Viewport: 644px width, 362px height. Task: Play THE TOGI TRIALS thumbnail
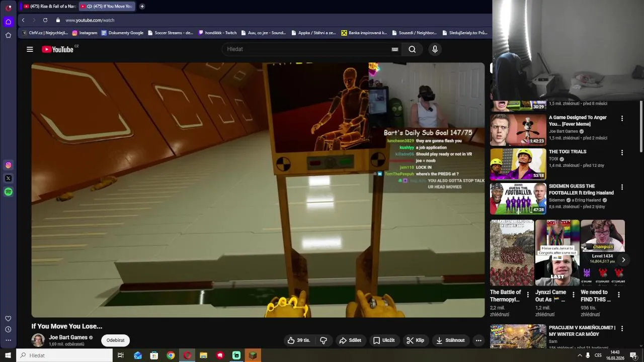pos(518,164)
